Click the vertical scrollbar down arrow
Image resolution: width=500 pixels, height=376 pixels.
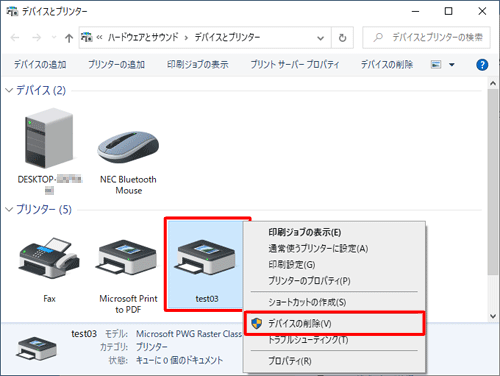[493, 316]
